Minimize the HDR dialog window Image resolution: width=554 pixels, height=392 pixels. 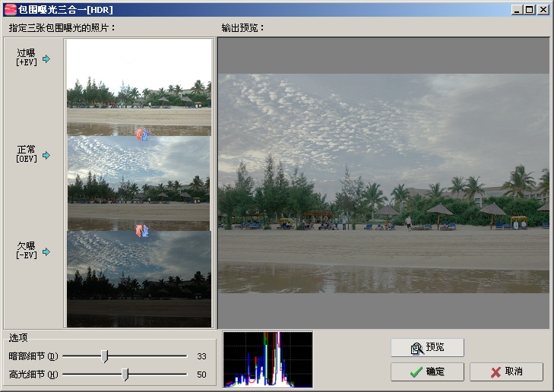coord(517,10)
